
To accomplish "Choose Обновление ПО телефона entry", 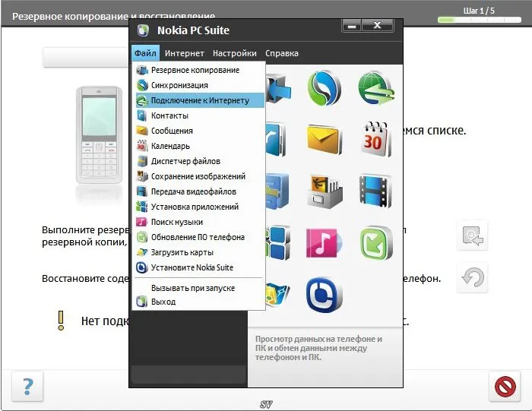I will (x=200, y=237).
